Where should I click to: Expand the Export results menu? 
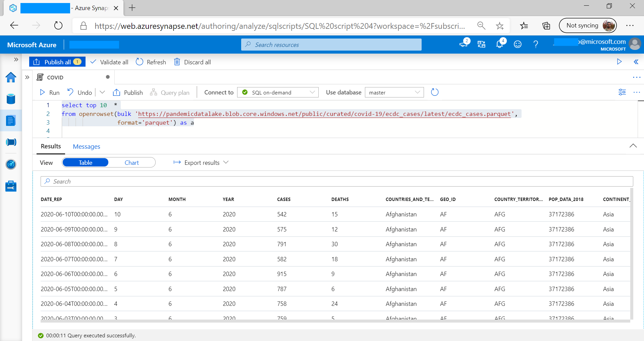[201, 162]
